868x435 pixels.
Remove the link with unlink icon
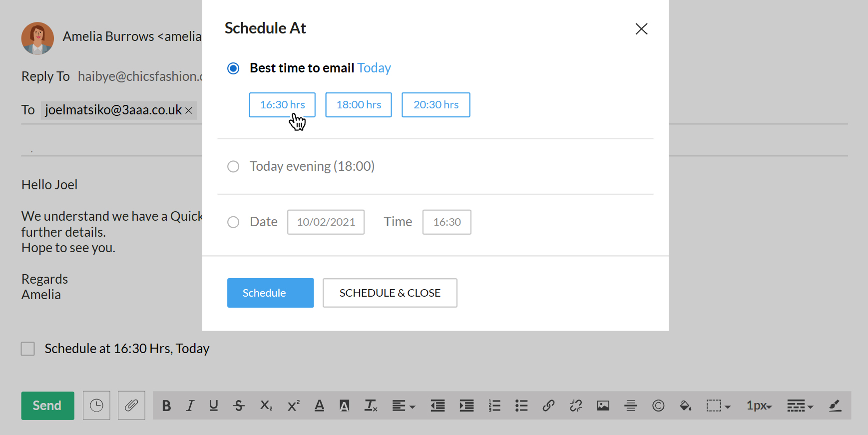576,406
